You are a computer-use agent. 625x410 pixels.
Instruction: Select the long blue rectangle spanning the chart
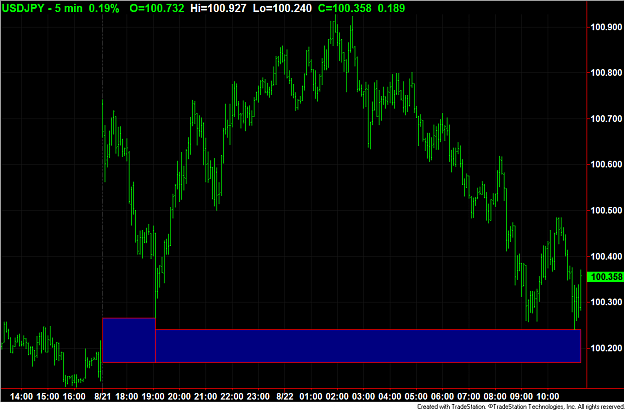[x=368, y=346]
